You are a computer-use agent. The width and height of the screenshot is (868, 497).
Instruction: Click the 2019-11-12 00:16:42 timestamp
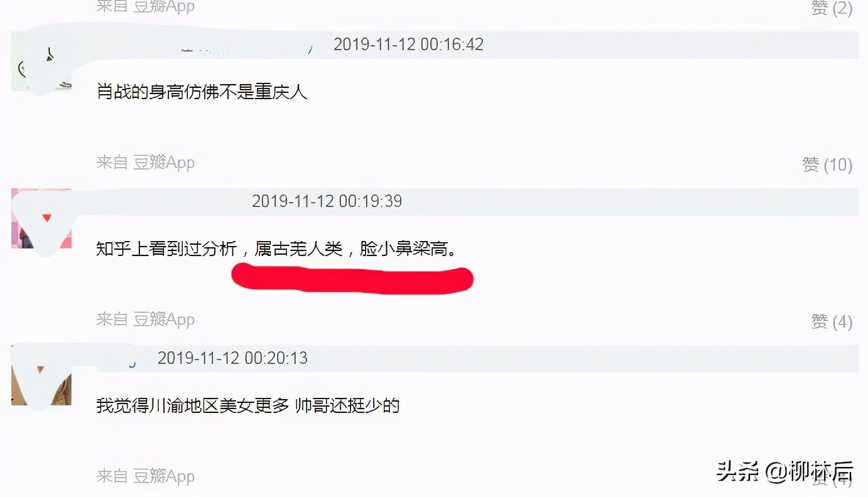tap(408, 44)
